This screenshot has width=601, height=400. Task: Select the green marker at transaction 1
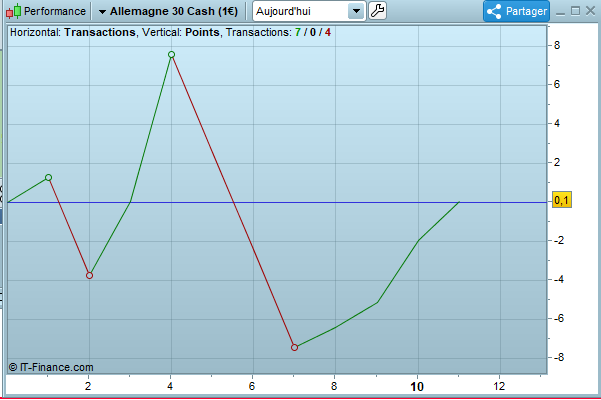click(x=48, y=177)
